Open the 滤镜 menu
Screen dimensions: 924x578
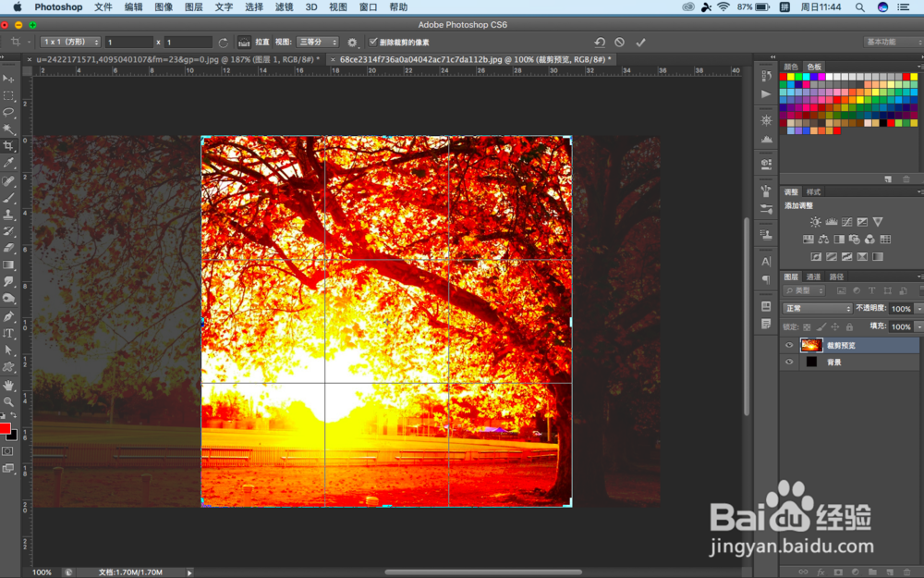pyautogui.click(x=284, y=7)
